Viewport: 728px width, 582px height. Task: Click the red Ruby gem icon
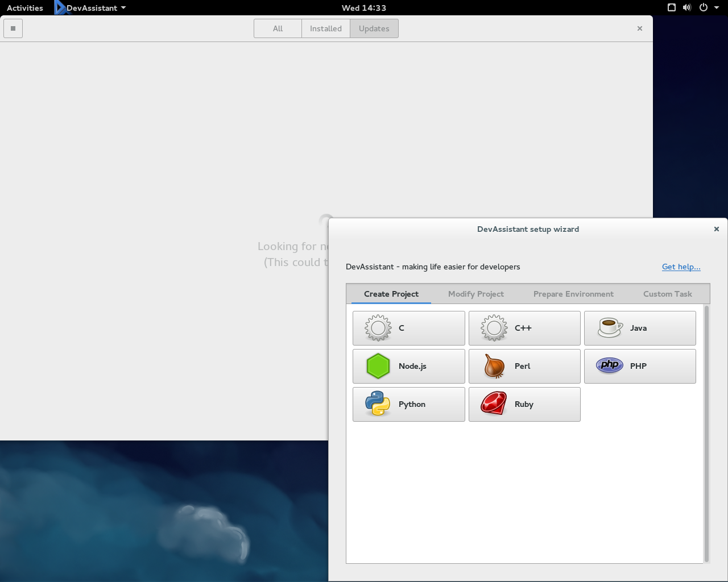coord(494,404)
